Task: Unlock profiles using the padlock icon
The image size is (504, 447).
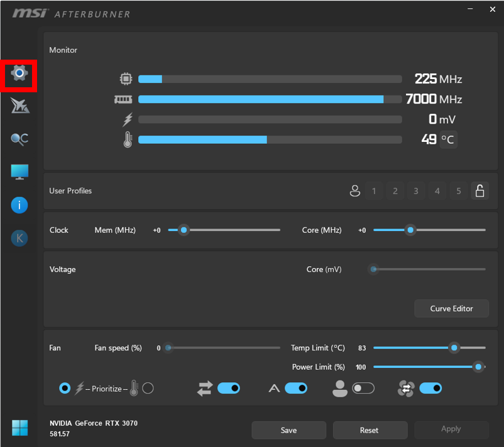Action: (479, 190)
